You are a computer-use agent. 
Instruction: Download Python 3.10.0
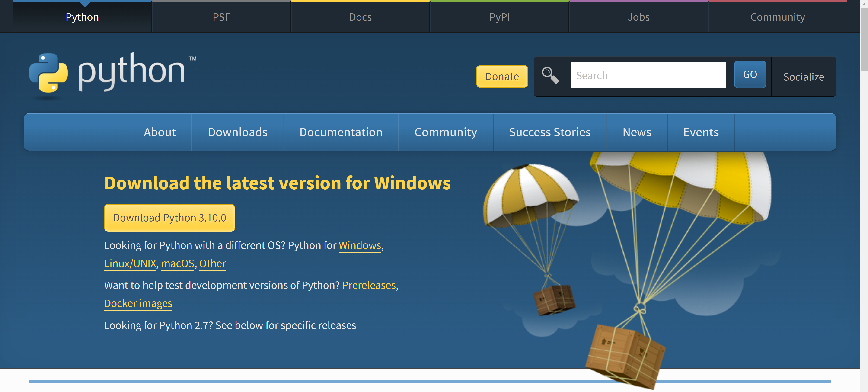[x=169, y=217]
